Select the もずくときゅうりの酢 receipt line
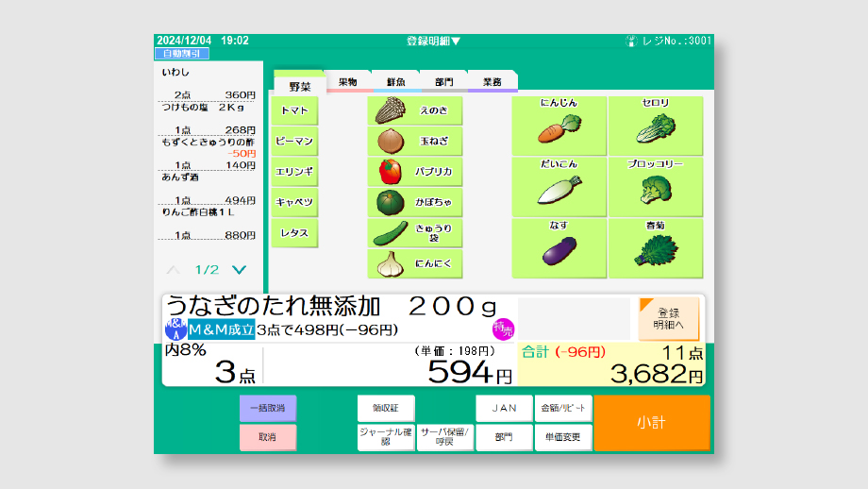 click(208, 153)
